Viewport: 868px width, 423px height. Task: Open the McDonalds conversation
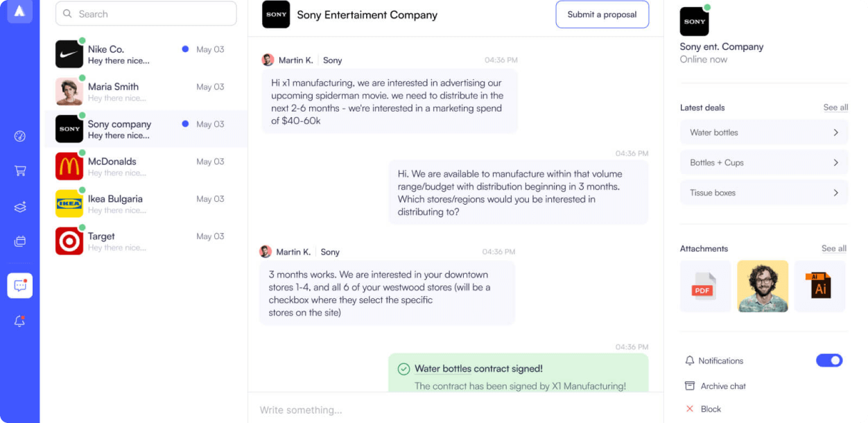(x=146, y=166)
